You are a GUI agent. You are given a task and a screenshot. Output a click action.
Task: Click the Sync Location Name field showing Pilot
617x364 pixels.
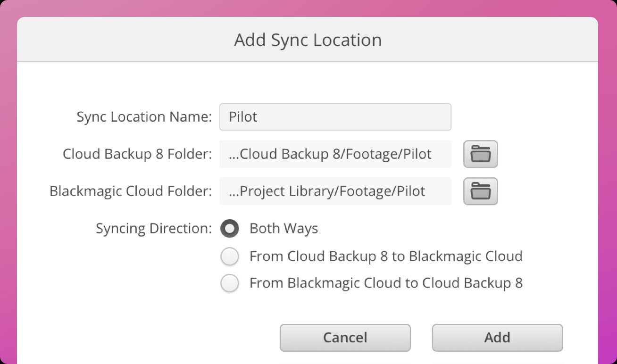click(335, 116)
